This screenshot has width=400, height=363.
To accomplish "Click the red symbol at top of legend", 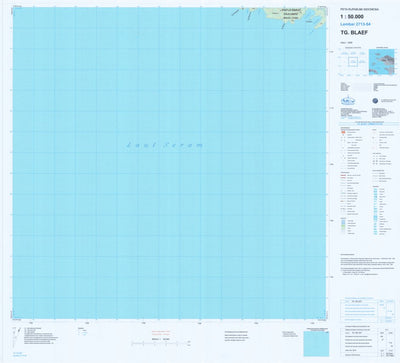I will coord(342,132).
